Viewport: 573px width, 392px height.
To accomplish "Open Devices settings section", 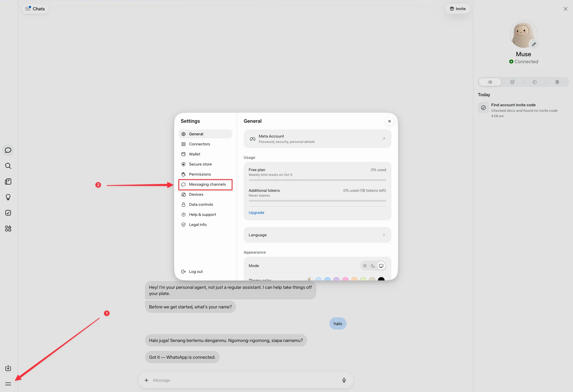I will (205, 194).
